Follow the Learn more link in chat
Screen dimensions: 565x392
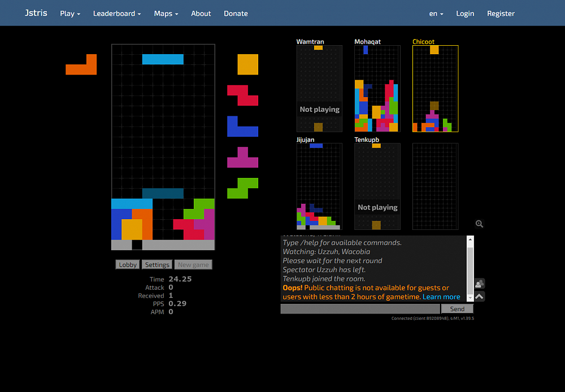click(x=441, y=297)
